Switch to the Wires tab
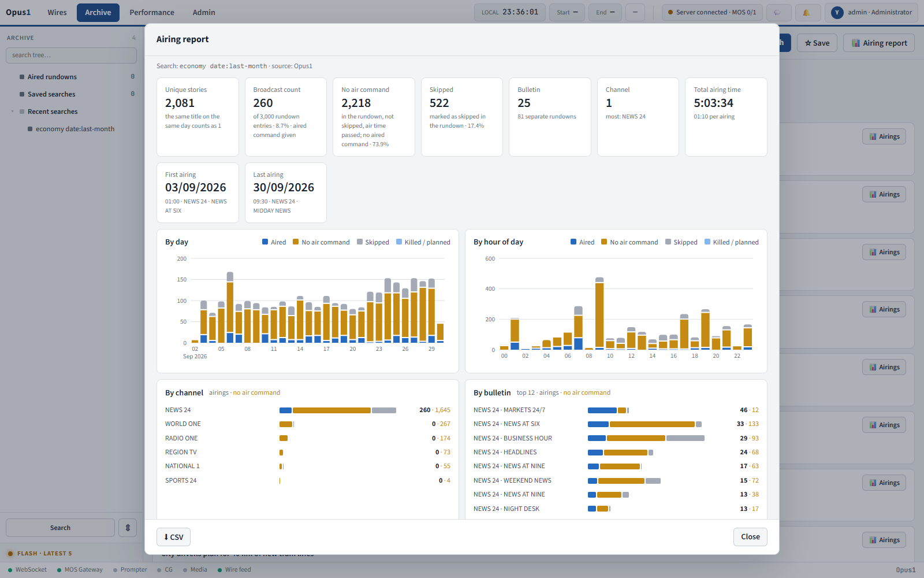Viewport: 924px width, 578px height. (x=57, y=12)
